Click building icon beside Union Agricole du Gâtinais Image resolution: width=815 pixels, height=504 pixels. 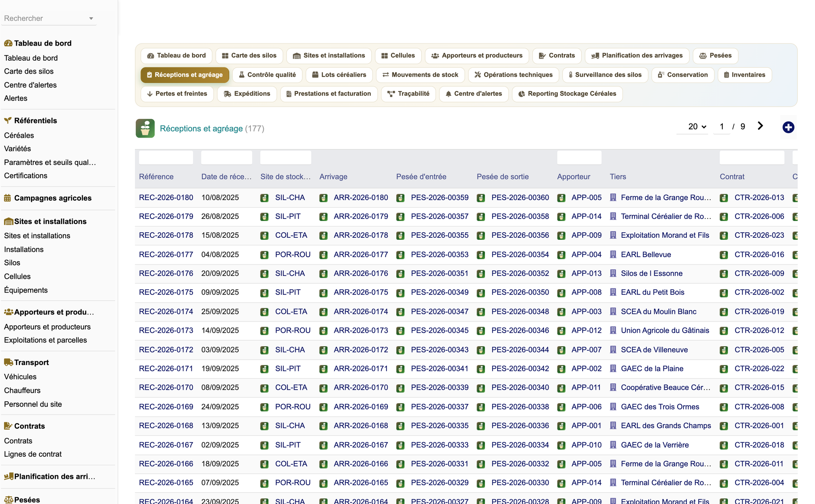click(x=613, y=330)
